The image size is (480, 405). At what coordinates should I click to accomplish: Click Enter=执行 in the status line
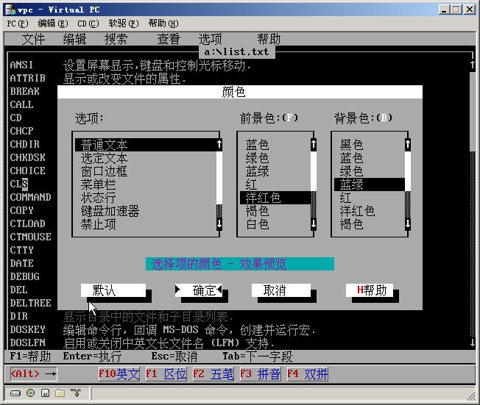pyautogui.click(x=92, y=356)
